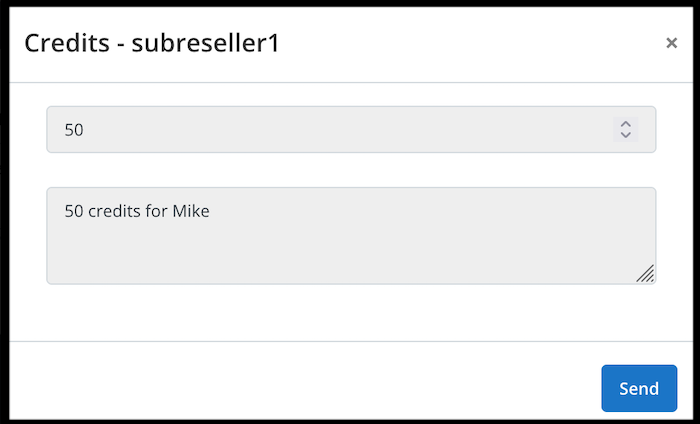Decrease credits with the stepper down arrow
This screenshot has height=424, width=700.
[625, 135]
